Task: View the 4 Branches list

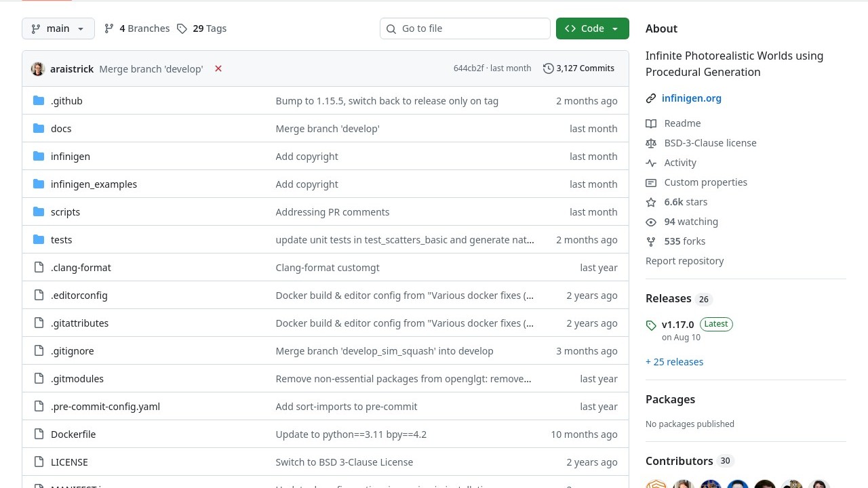Action: click(137, 28)
